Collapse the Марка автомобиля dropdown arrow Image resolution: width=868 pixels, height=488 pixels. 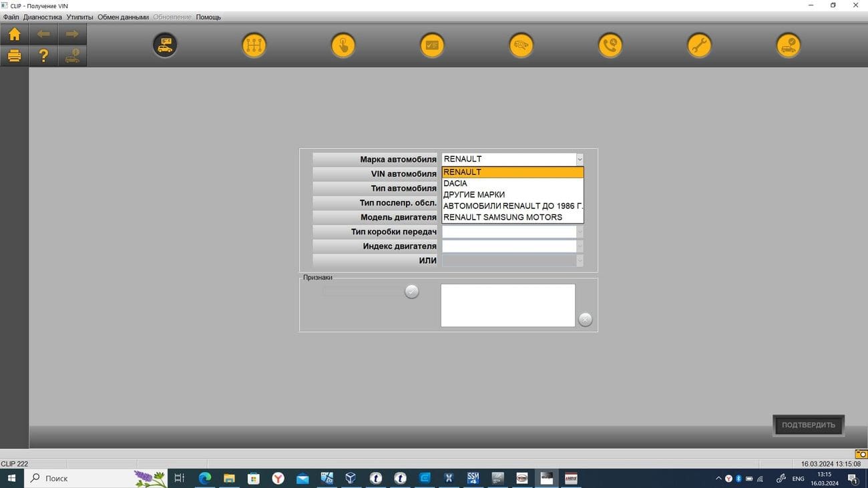pyautogui.click(x=580, y=159)
